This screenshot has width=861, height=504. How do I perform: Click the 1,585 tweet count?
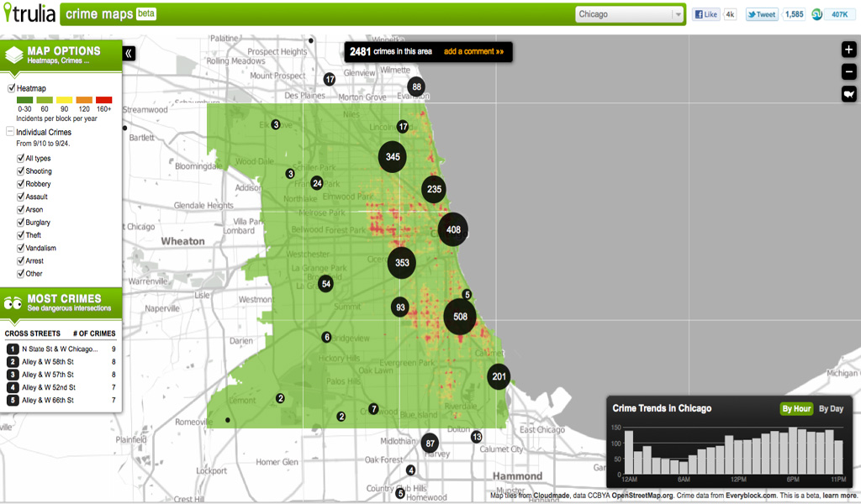click(794, 15)
